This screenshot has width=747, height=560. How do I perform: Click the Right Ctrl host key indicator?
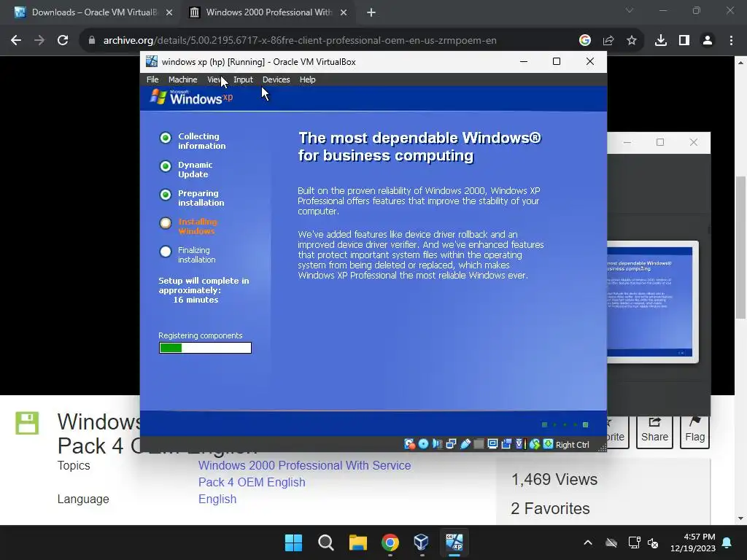pos(572,445)
